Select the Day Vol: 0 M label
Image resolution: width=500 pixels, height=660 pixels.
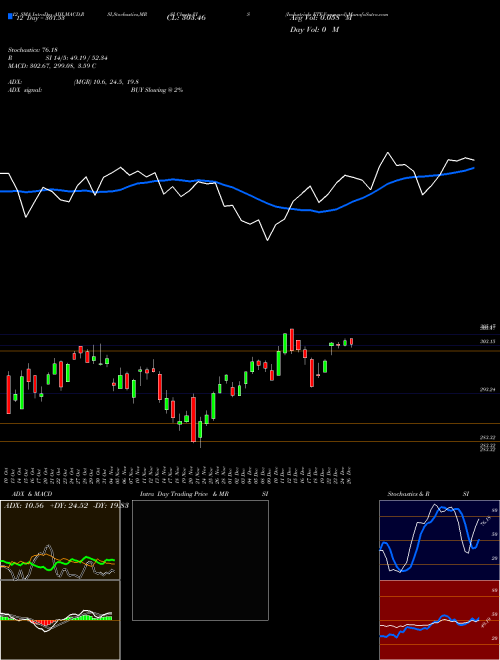click(314, 29)
